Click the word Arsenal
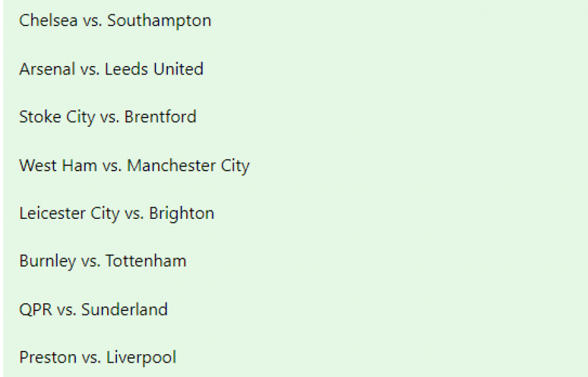The height and width of the screenshot is (377, 588). click(47, 69)
